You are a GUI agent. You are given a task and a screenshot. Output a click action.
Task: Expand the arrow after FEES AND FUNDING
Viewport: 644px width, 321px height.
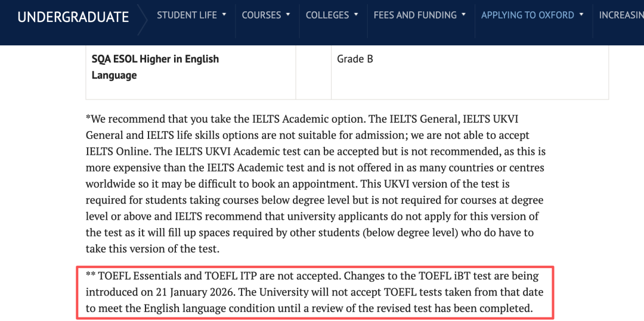tap(464, 15)
